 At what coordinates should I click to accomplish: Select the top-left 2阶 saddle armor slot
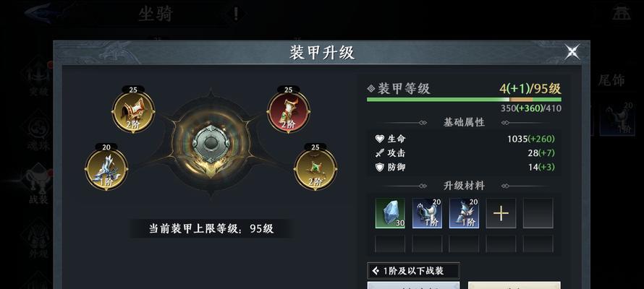(133, 112)
